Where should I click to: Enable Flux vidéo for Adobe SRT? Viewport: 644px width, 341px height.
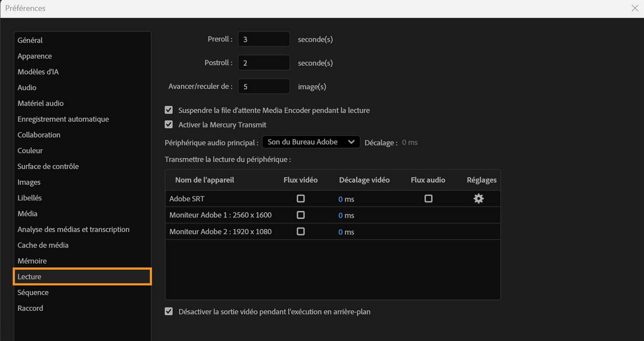coord(301,198)
